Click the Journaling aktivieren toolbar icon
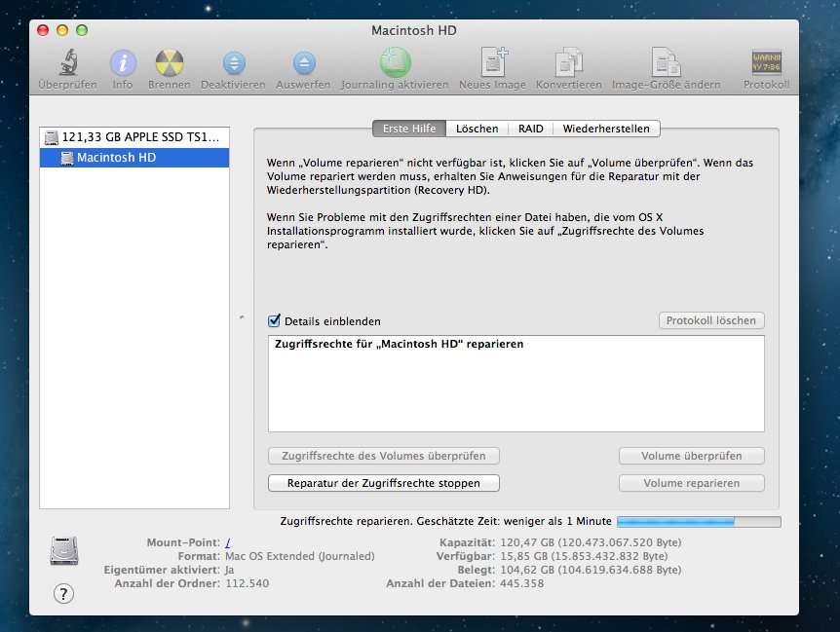Screen dimensions: 840x632 (x=396, y=62)
